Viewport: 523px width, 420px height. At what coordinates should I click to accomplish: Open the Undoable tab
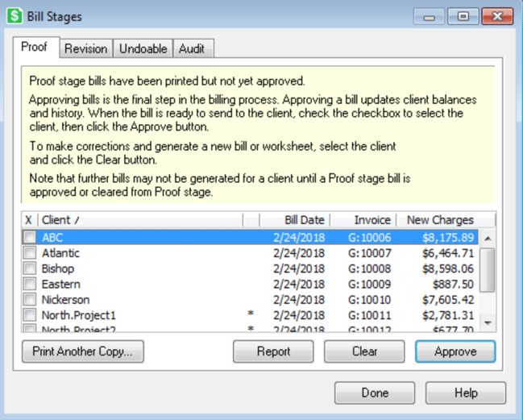click(143, 48)
